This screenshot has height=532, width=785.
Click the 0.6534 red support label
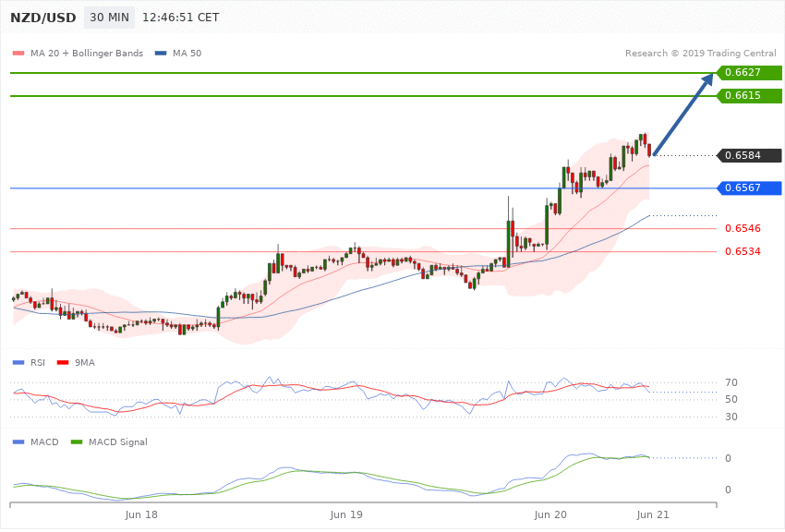[743, 252]
